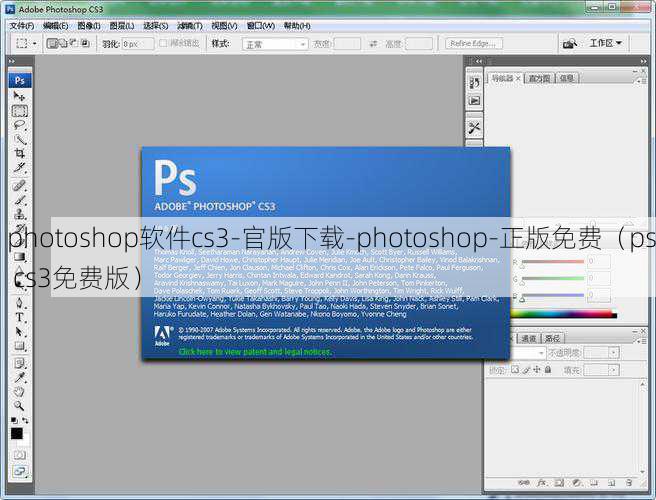
Task: Change the screen mode
Action: coord(19,472)
